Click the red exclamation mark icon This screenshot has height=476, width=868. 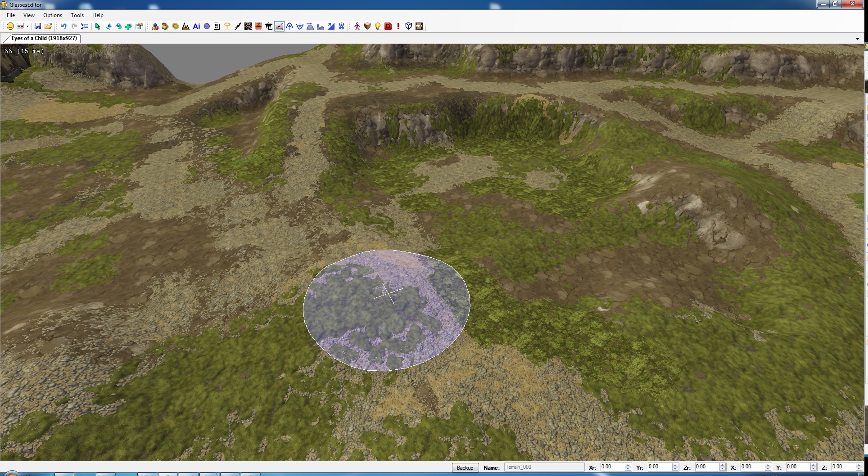pos(398,27)
